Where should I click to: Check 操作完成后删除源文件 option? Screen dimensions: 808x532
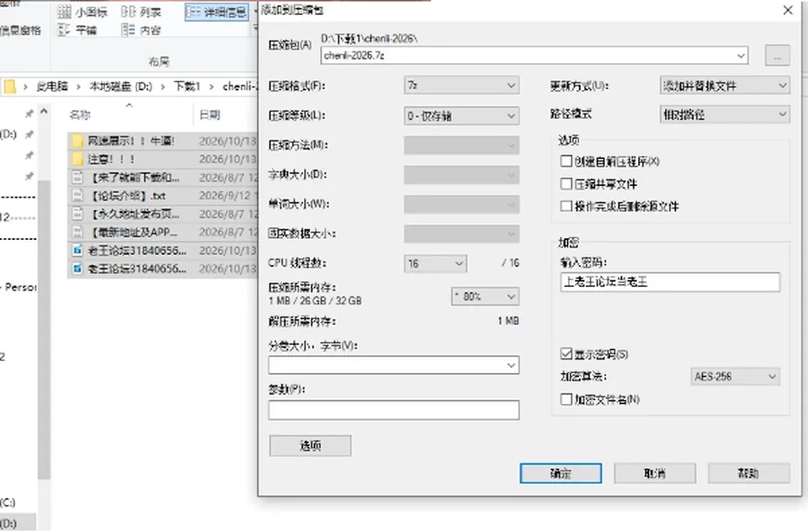point(566,206)
